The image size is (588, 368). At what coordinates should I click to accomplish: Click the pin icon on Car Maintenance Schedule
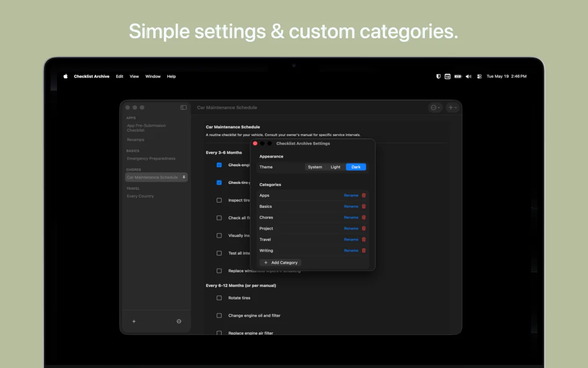click(x=184, y=177)
